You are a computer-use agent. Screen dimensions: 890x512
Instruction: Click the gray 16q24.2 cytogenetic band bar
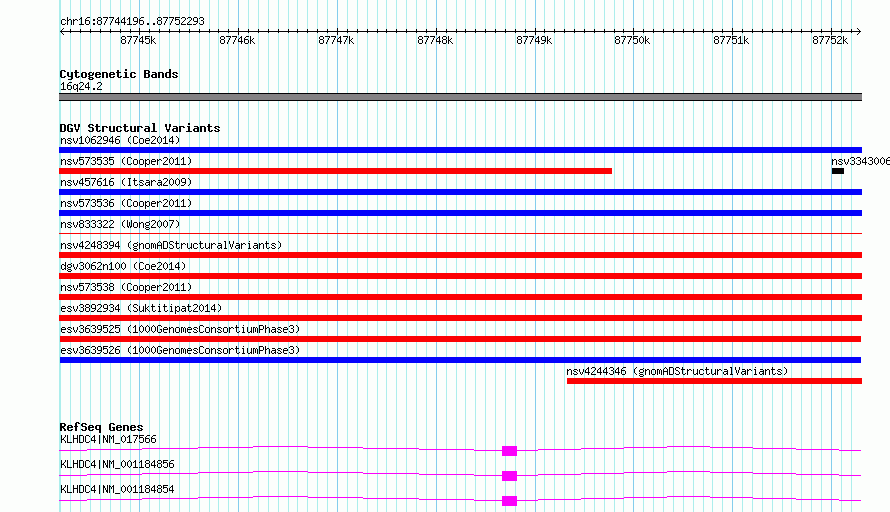coord(460,97)
